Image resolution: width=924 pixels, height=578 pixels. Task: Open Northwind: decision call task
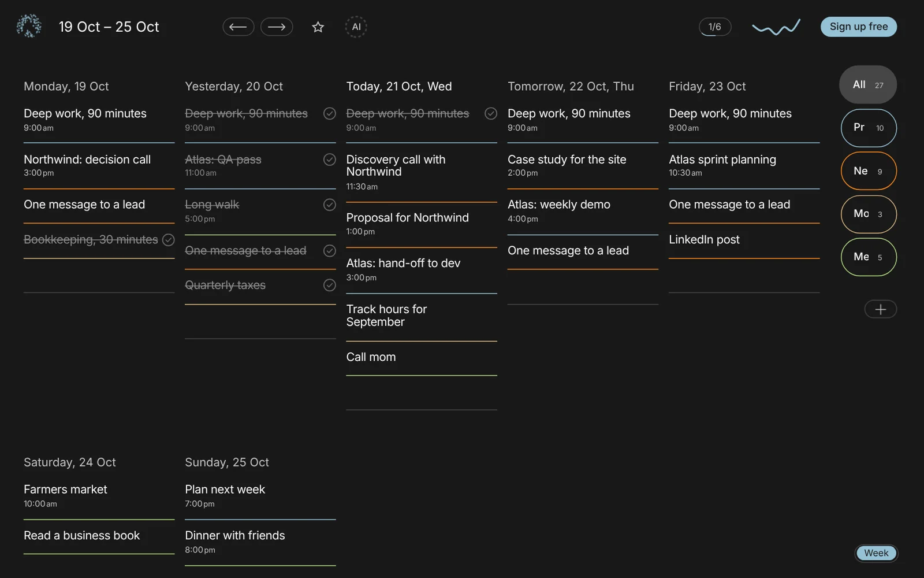(x=99, y=166)
